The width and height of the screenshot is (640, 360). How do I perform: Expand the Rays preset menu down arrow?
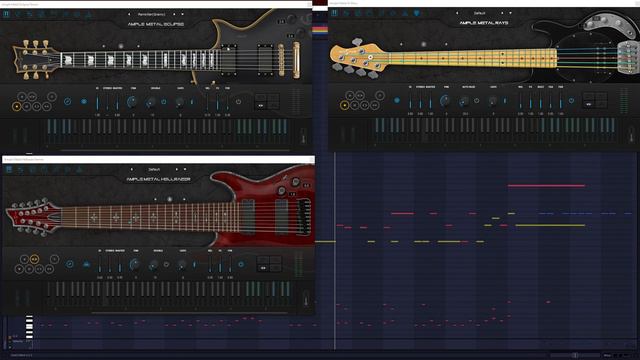(x=510, y=13)
